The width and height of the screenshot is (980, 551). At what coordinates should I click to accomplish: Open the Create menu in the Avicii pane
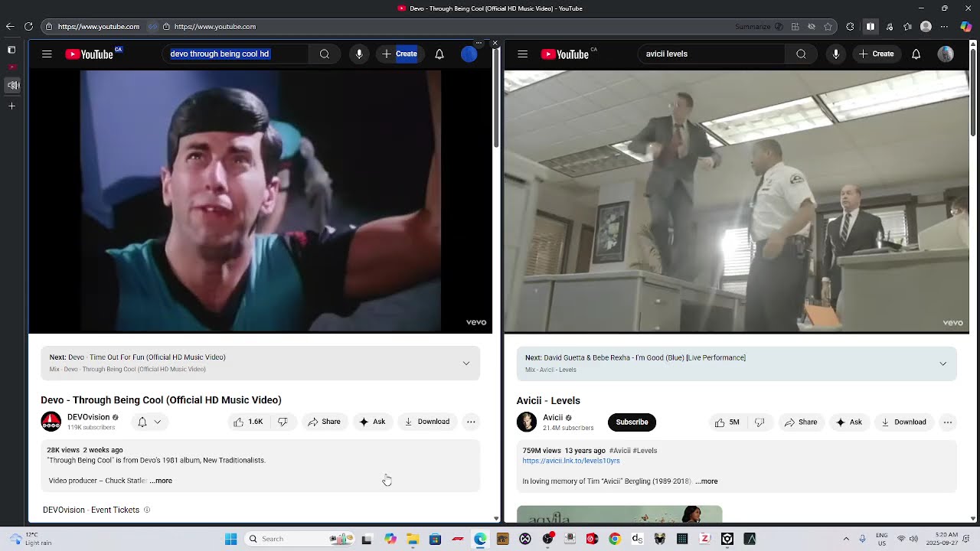click(876, 54)
